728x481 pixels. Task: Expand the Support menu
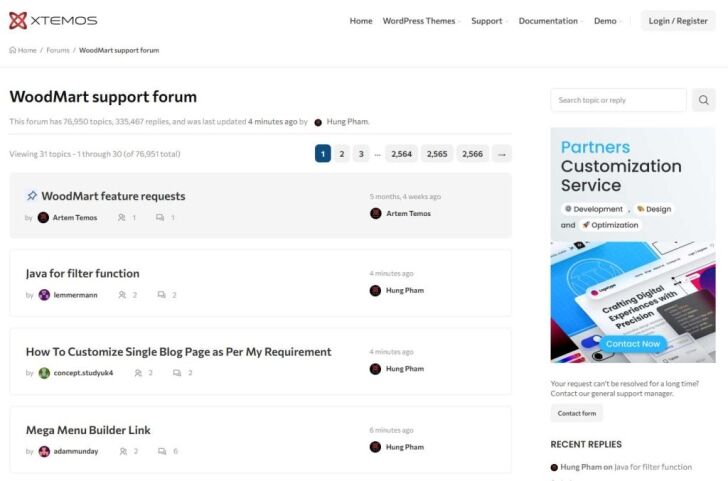[x=489, y=21]
